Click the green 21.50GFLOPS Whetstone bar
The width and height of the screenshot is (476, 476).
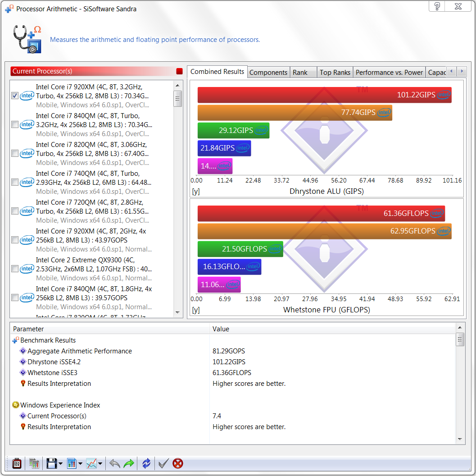[240, 249]
